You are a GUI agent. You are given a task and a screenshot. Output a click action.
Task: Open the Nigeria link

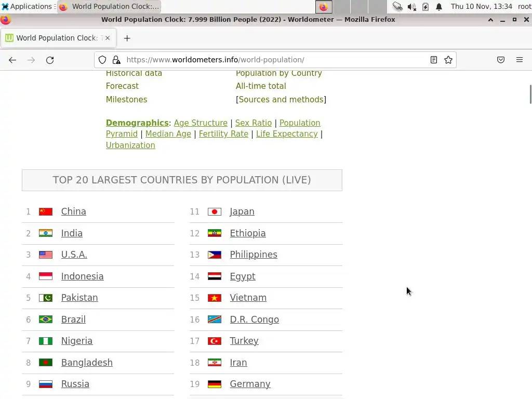(x=77, y=341)
